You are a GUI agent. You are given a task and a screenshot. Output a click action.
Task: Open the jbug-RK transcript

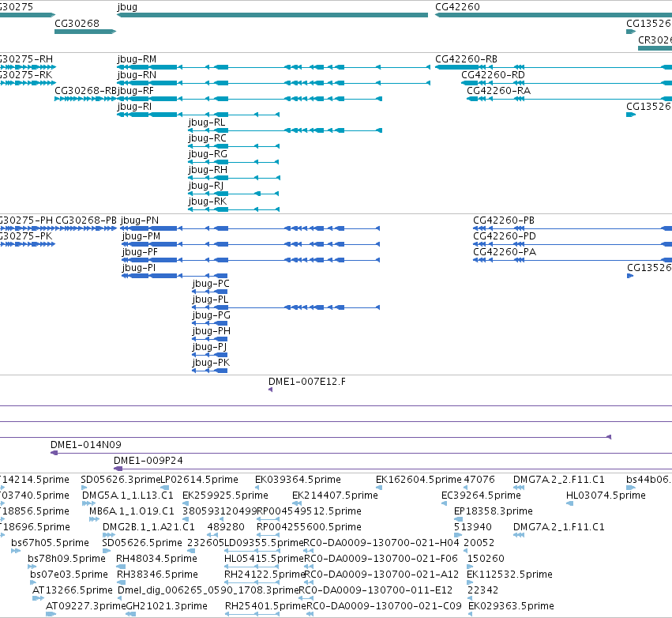click(x=208, y=202)
